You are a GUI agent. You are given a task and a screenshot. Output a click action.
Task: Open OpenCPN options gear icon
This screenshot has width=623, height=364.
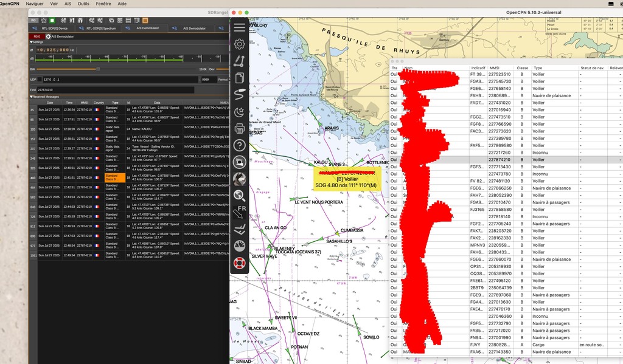[239, 44]
